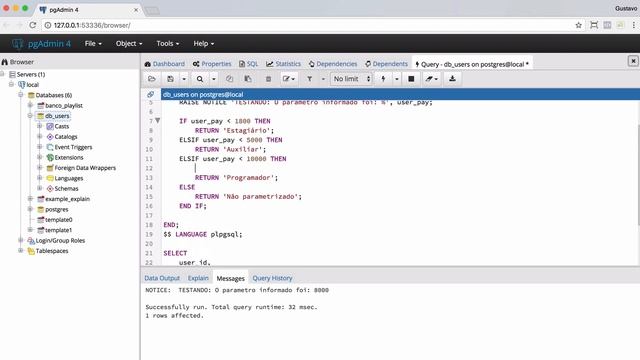Switch to the Properties tab
This screenshot has height=360, width=640.
[x=212, y=64]
